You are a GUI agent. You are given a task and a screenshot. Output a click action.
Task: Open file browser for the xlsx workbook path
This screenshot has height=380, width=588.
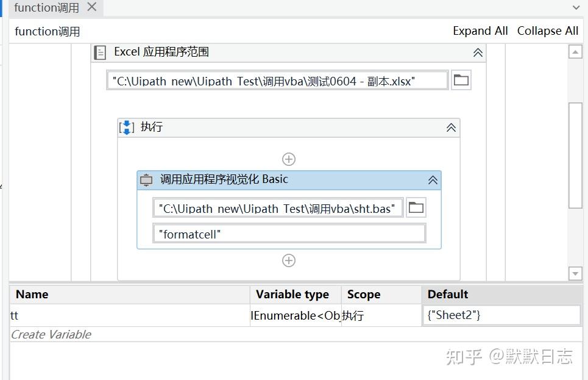pos(461,79)
